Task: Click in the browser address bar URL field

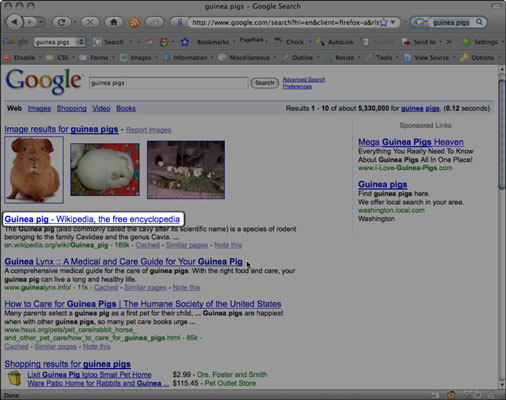Action: pos(285,22)
